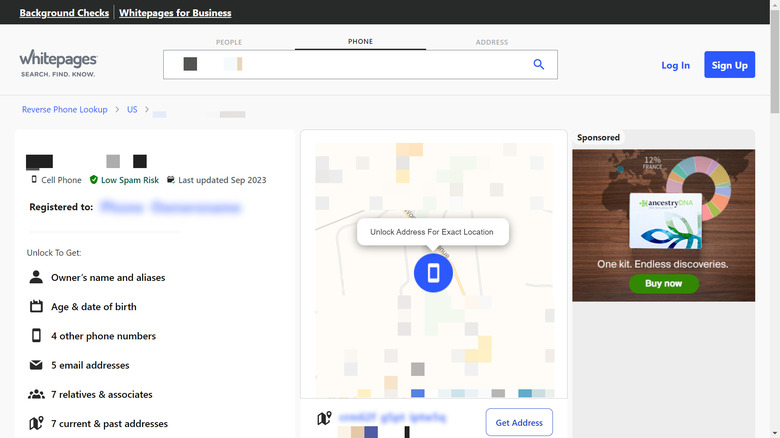Click the calendar icon beside Age & date of birth
The width and height of the screenshot is (780, 438).
coord(36,306)
